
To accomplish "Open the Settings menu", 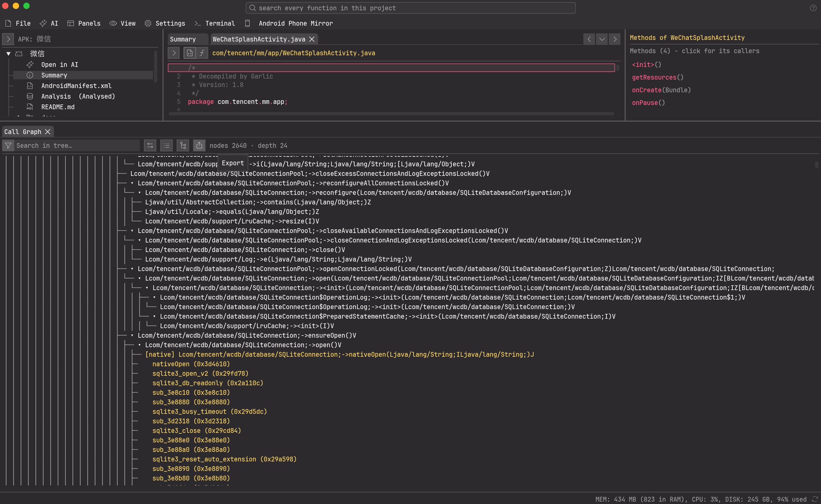I will (165, 23).
